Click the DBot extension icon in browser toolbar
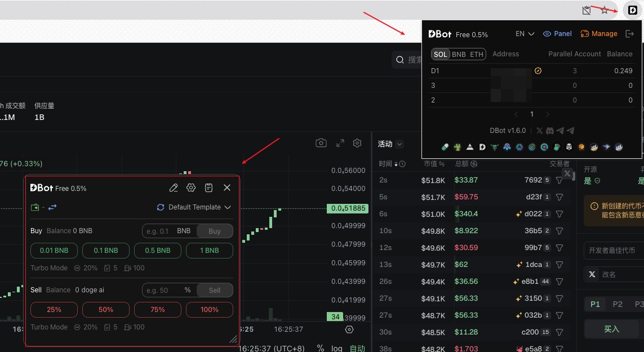The height and width of the screenshot is (352, 644). (632, 10)
